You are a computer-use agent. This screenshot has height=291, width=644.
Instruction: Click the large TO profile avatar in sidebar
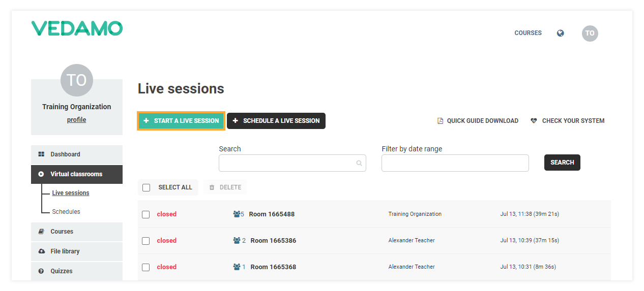pyautogui.click(x=77, y=80)
